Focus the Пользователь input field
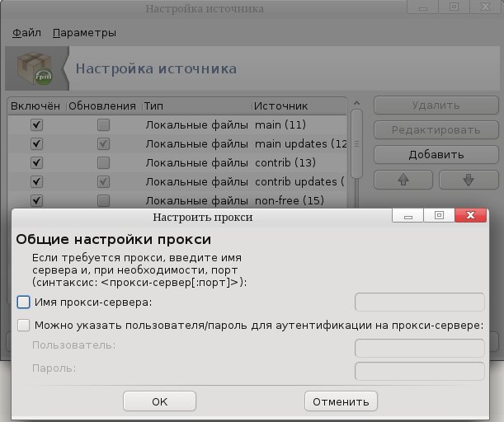504x422 pixels. tap(420, 348)
